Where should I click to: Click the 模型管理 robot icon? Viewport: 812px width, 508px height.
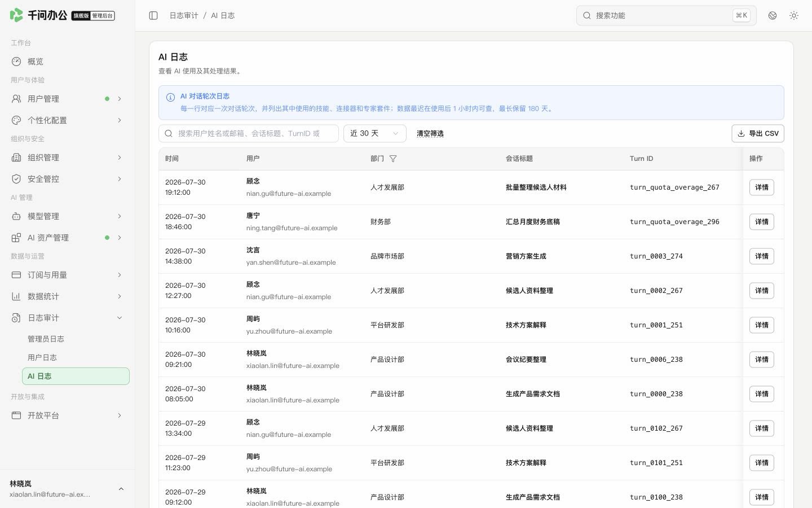point(16,216)
